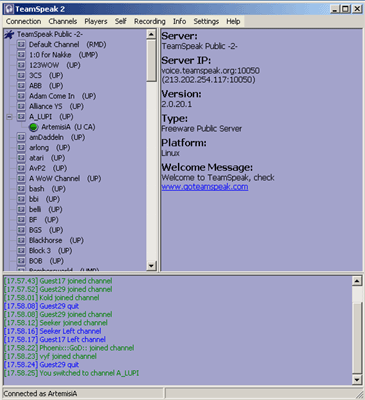Click the 123WOW channel icon
The width and height of the screenshot is (365, 400).
click(x=21, y=65)
